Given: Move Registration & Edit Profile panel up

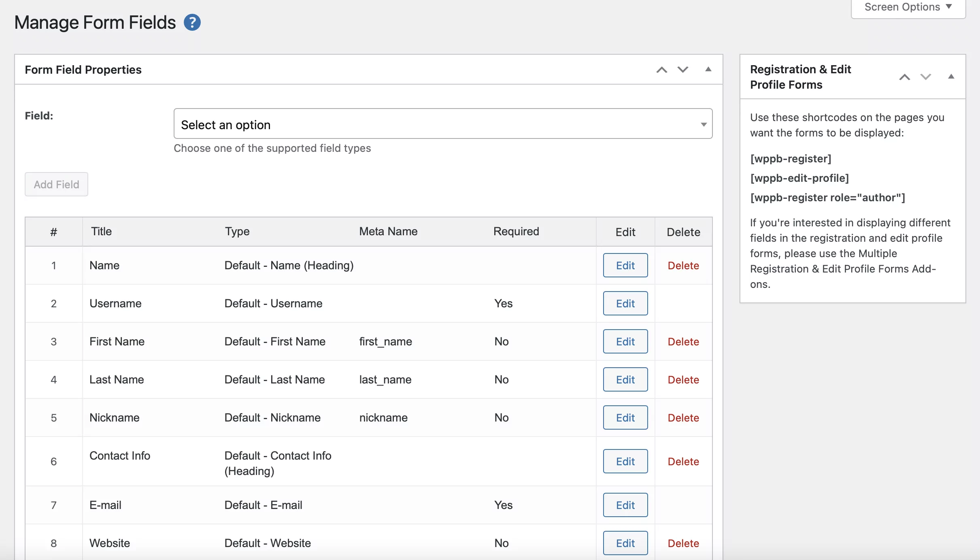Looking at the screenshot, I should 904,77.
